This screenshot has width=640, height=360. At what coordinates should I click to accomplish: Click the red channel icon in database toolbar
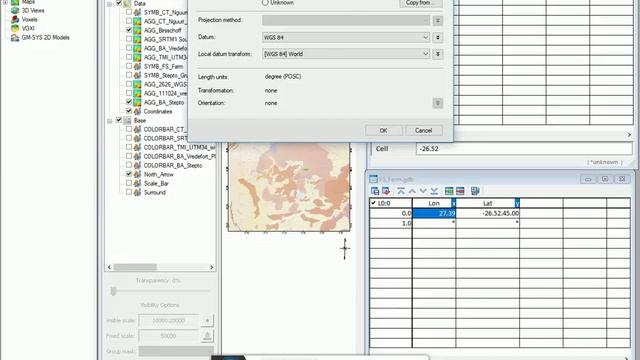[460, 191]
